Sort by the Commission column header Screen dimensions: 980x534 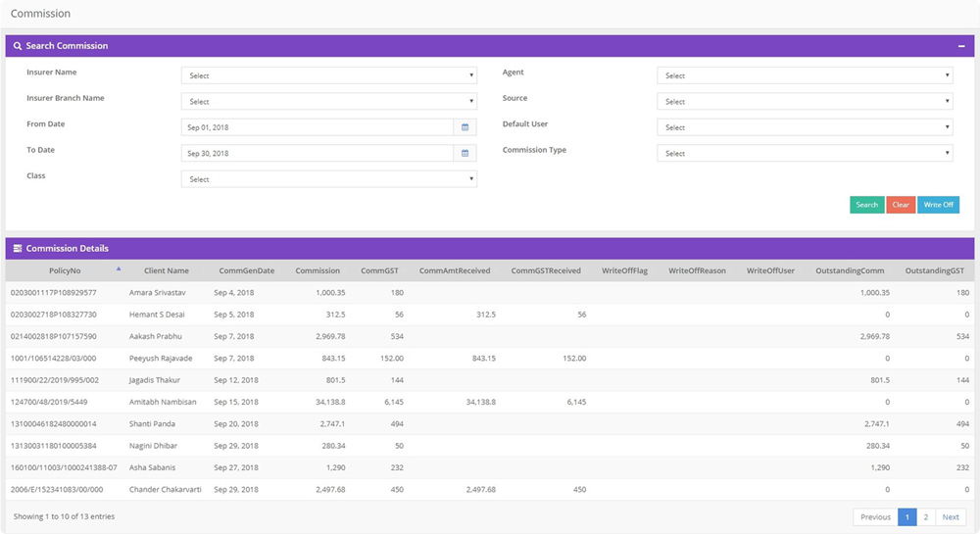tap(318, 270)
